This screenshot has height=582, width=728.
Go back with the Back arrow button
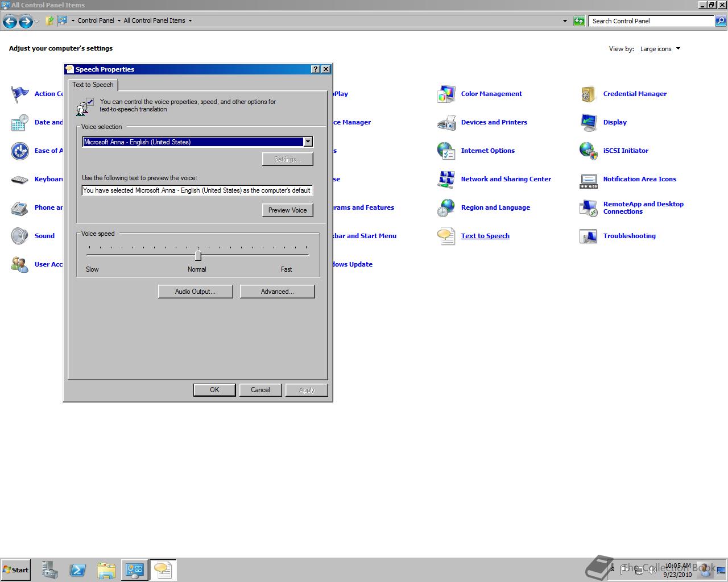click(10, 22)
